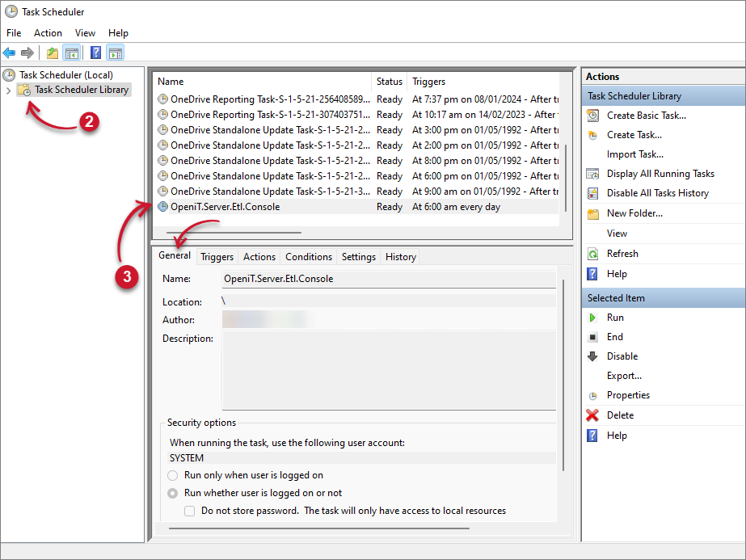Open the Action menu
The image size is (746, 560).
click(48, 32)
